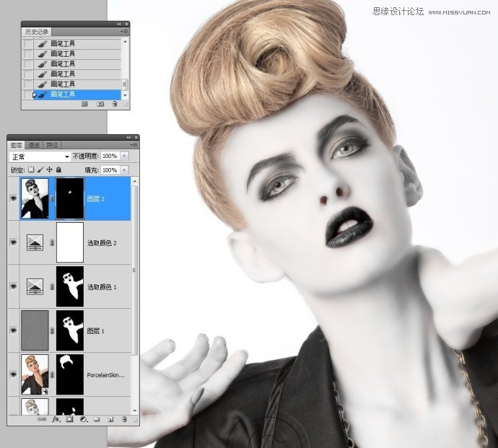Add a layer mask using the mask icon
The height and width of the screenshot is (448, 498).
69,419
